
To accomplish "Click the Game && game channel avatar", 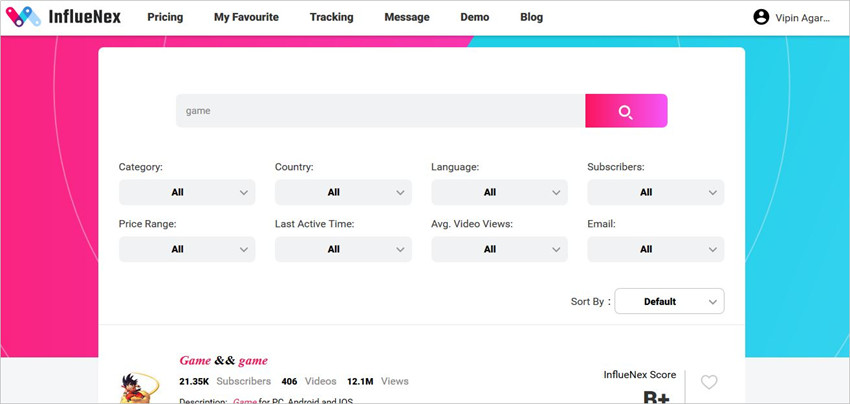I will pos(138,387).
